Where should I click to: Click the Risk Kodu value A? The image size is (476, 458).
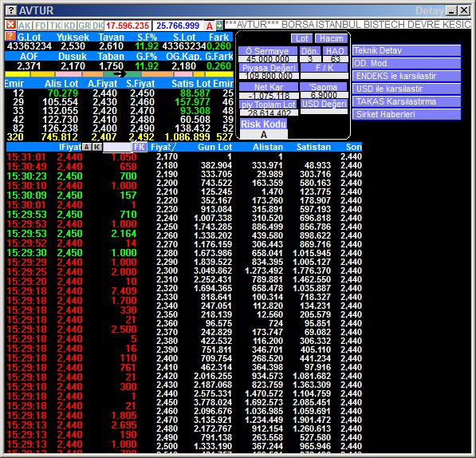[x=263, y=135]
